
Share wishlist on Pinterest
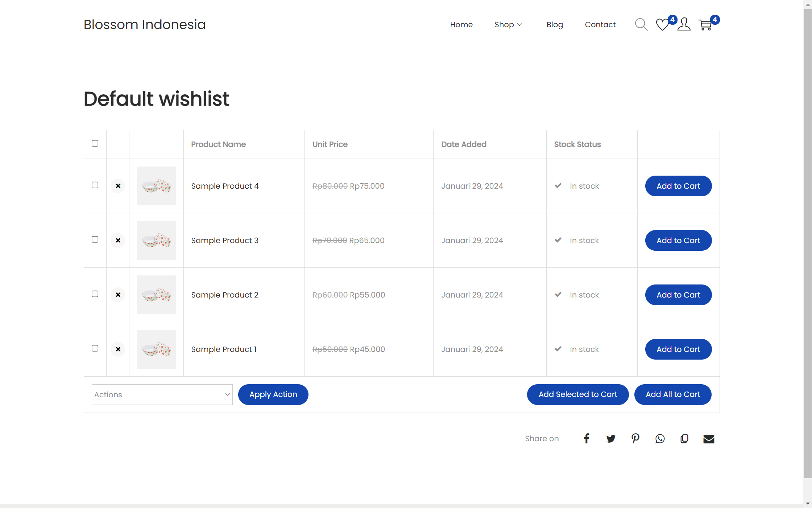point(635,438)
